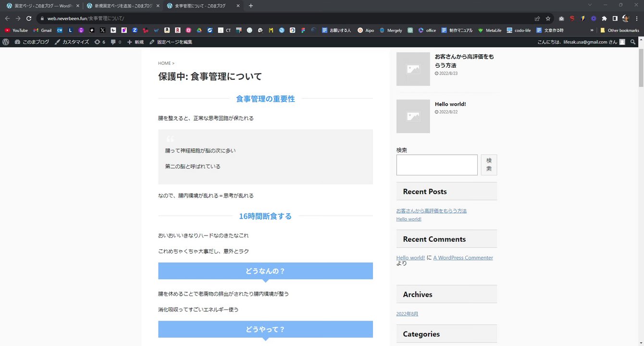Click the thumbnail of お客さんから高評価 post
Viewport: 644px width, 346px height.
pos(413,69)
